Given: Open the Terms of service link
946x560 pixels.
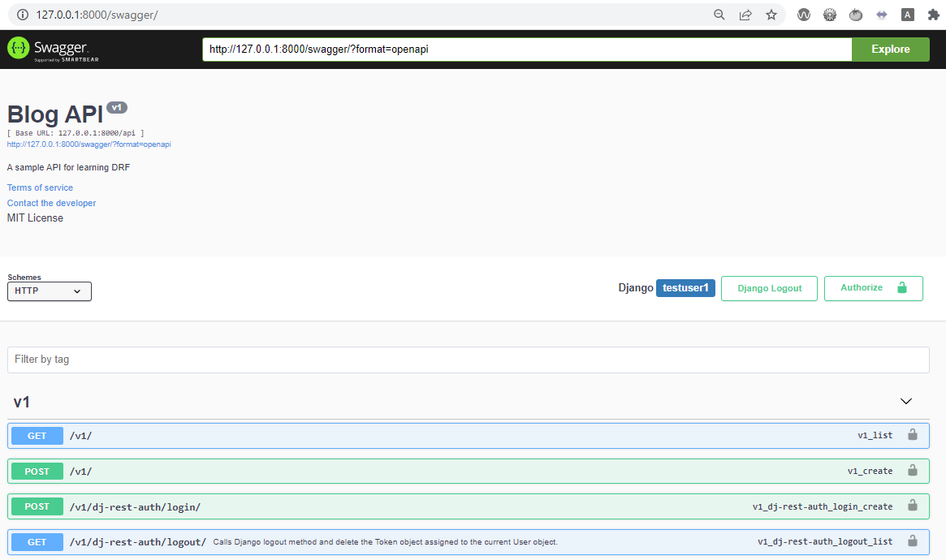Looking at the screenshot, I should pyautogui.click(x=40, y=187).
